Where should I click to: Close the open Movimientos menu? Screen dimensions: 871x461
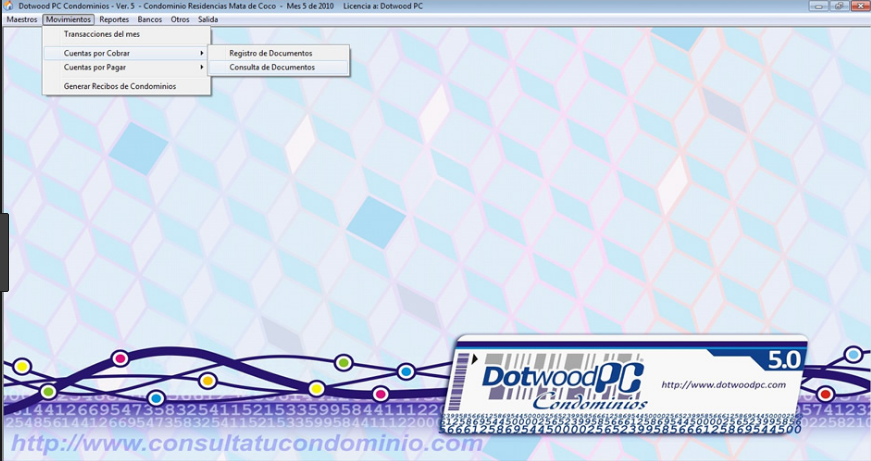point(68,19)
